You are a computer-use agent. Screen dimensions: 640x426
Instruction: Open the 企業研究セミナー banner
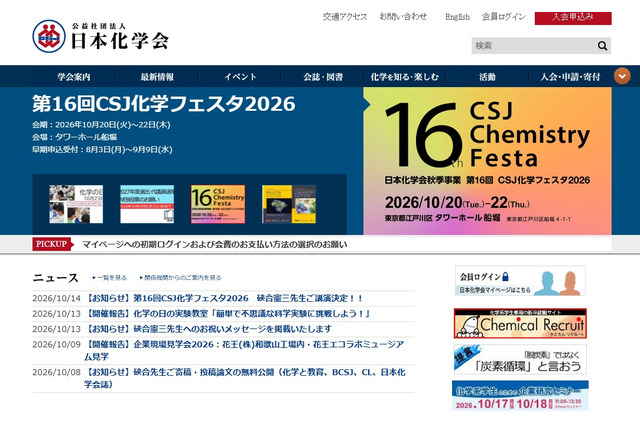(520, 395)
